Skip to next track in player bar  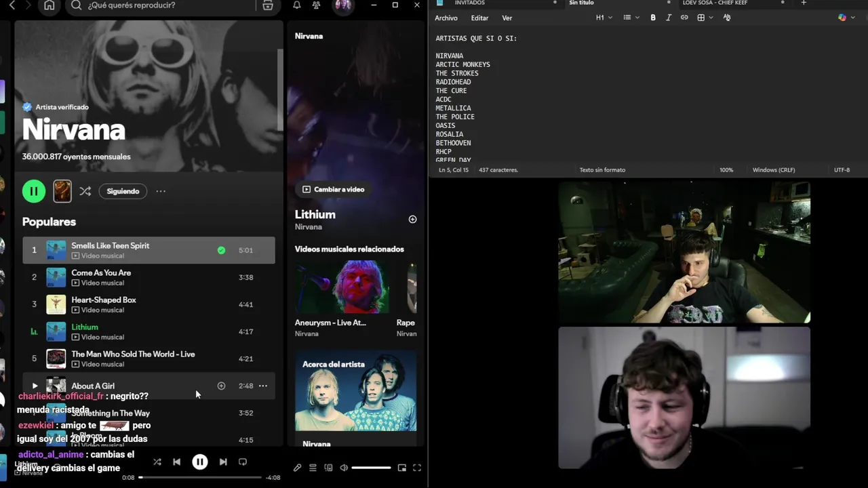pos(223,462)
